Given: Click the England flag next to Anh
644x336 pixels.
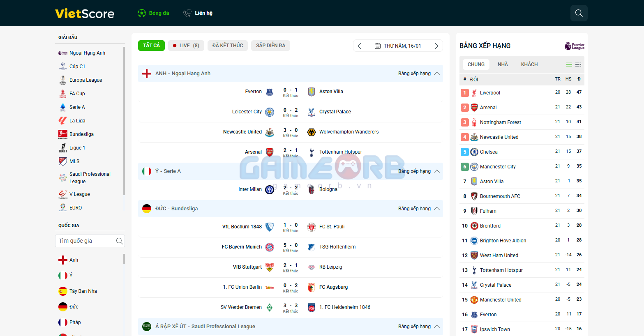Looking at the screenshot, I should point(63,260).
